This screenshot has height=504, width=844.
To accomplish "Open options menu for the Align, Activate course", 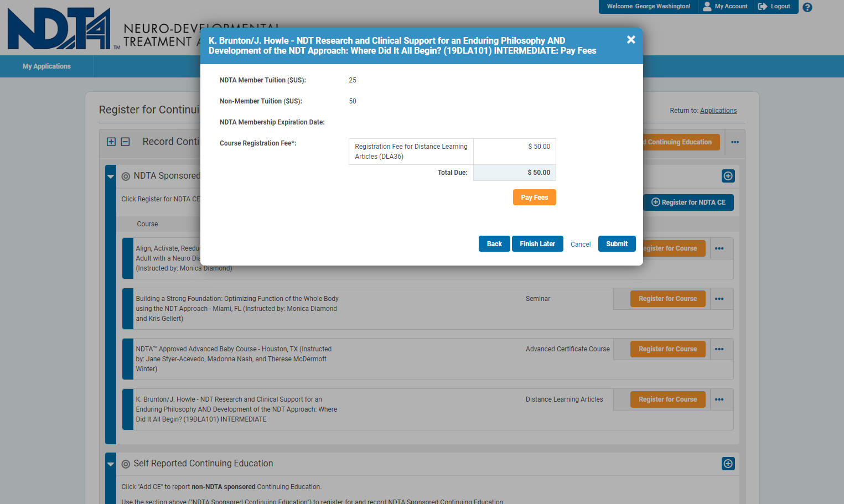I will [719, 248].
